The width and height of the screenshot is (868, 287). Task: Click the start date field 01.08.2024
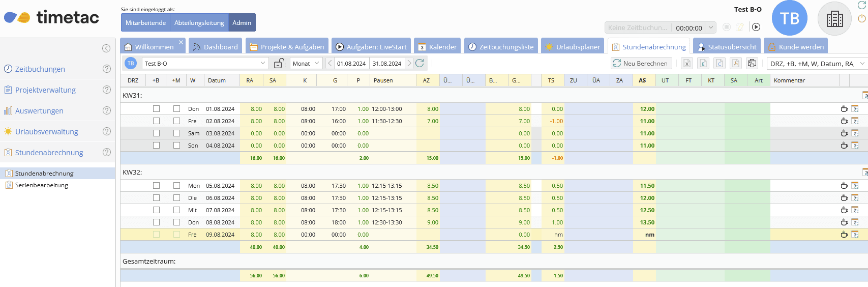click(351, 64)
